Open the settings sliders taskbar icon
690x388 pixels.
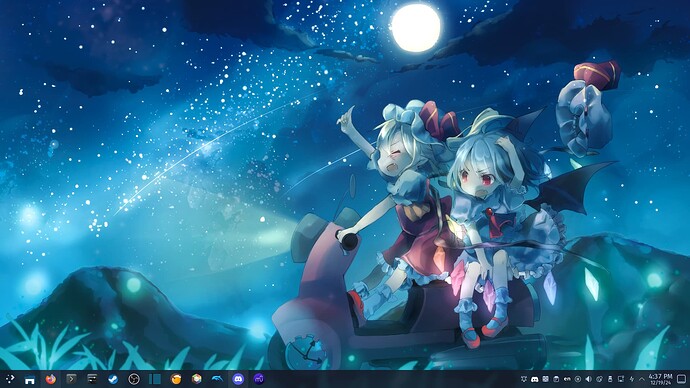pos(92,379)
